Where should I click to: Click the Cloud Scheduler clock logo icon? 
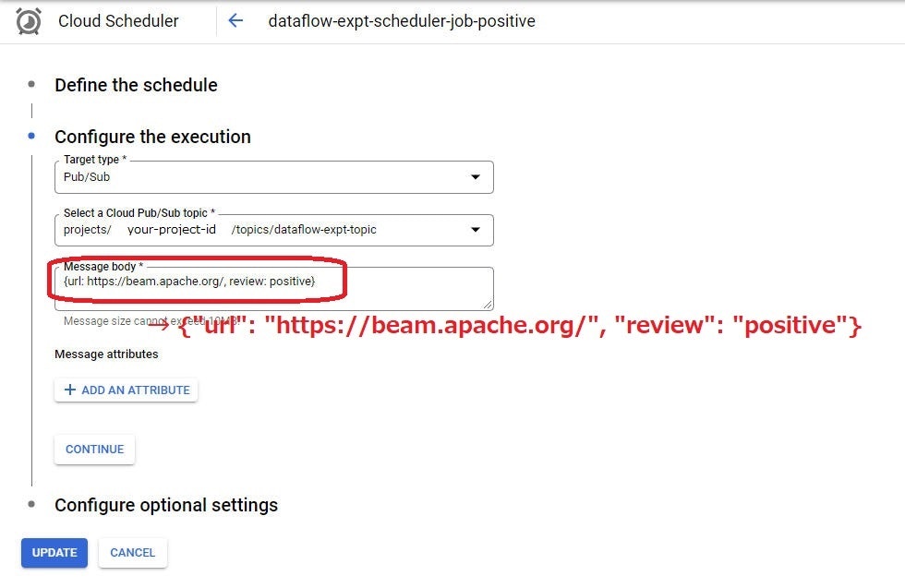[x=29, y=21]
